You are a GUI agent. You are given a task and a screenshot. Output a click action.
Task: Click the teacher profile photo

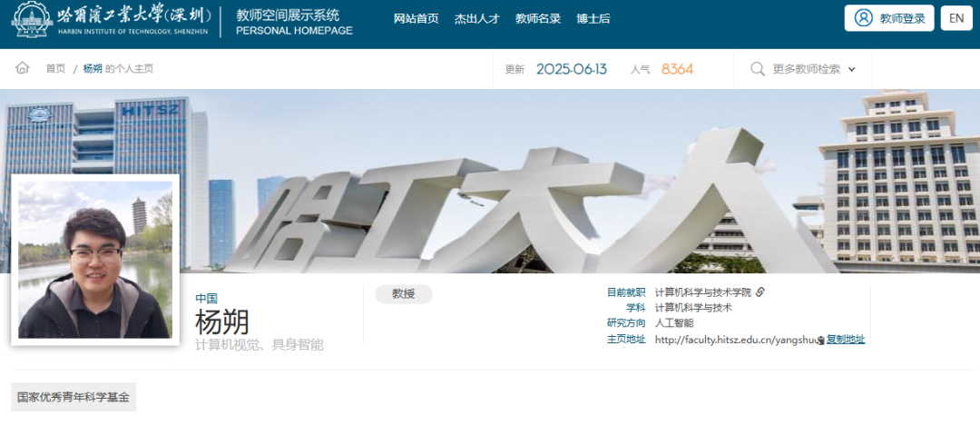95,260
